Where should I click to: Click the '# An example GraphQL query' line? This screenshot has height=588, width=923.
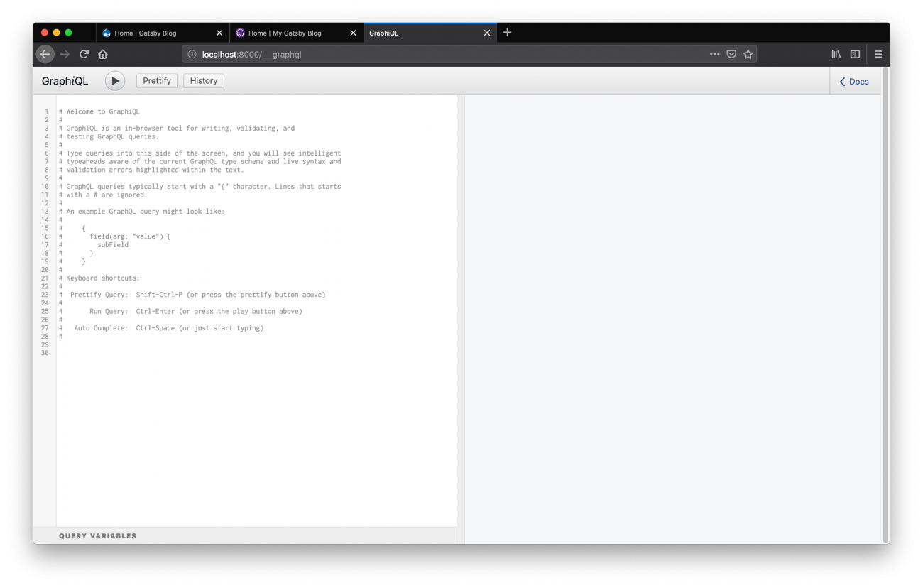[142, 212]
